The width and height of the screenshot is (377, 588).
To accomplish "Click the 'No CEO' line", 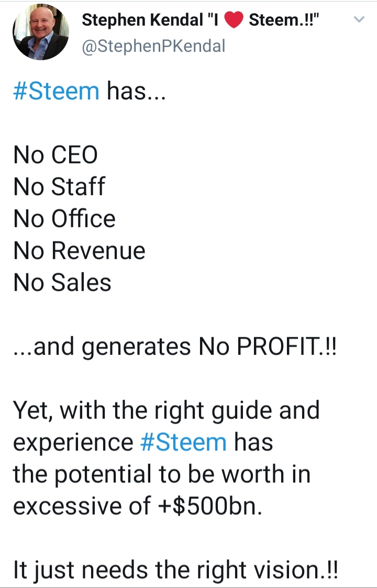I will coord(56,154).
